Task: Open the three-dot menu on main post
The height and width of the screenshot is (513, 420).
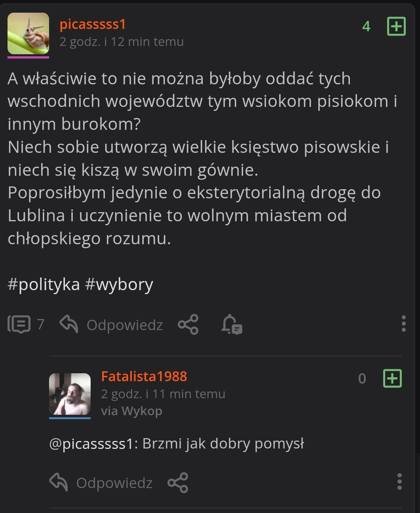Action: point(403,324)
